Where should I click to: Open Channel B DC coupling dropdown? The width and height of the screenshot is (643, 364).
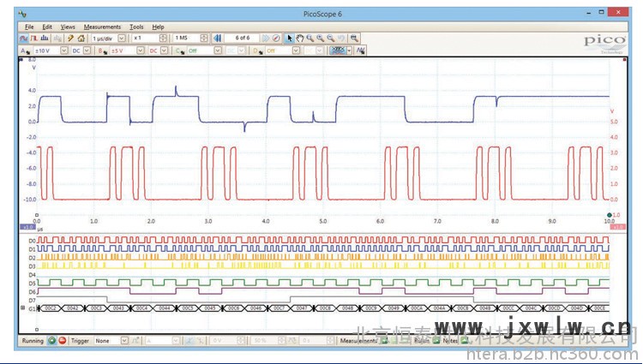click(x=164, y=51)
